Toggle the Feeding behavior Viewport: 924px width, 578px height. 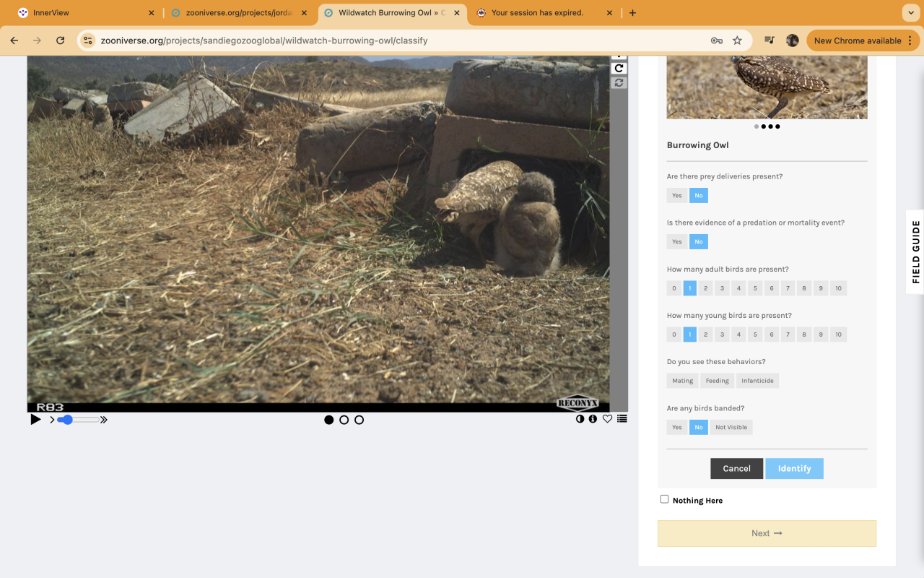click(x=718, y=381)
